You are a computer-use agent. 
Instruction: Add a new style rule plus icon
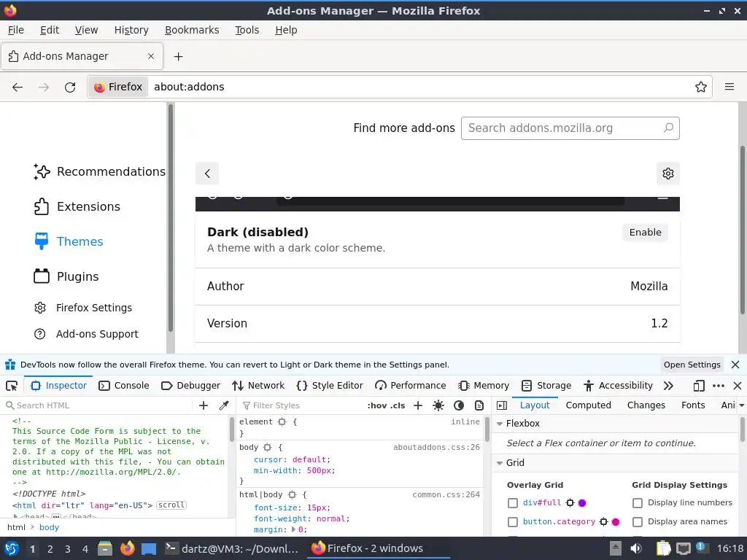click(418, 405)
